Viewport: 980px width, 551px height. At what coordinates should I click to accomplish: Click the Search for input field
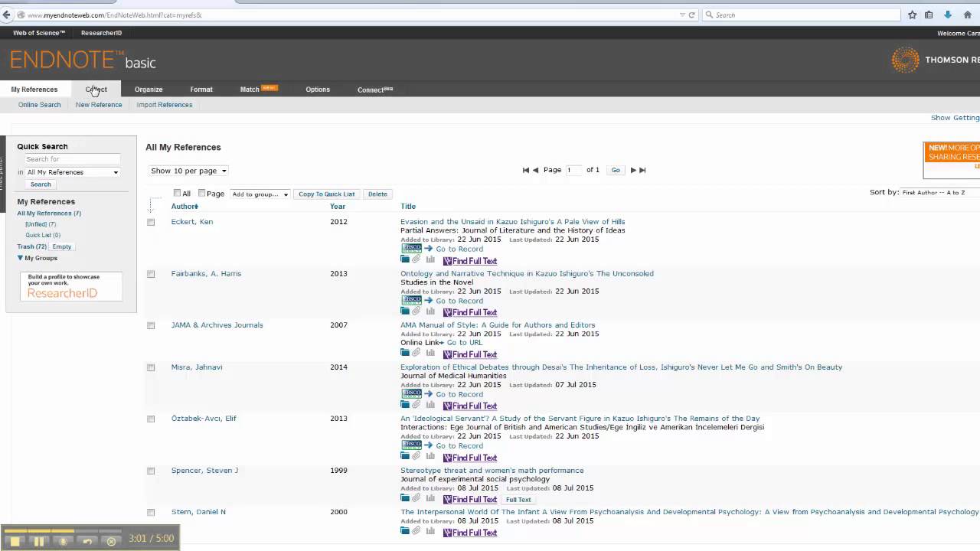coord(73,159)
